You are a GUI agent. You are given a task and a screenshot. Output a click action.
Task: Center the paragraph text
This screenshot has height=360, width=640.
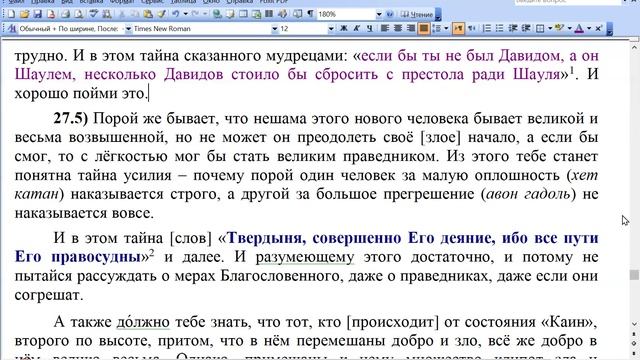tap(398, 29)
